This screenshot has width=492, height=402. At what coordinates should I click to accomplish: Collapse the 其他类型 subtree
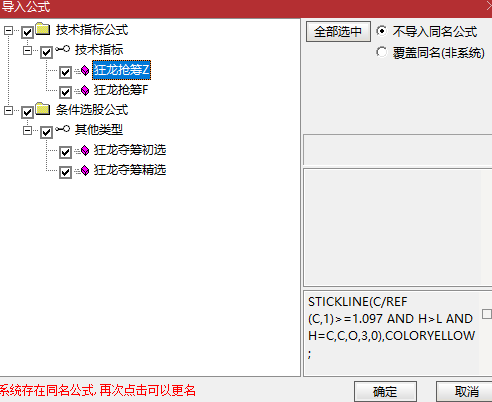[x=27, y=130]
